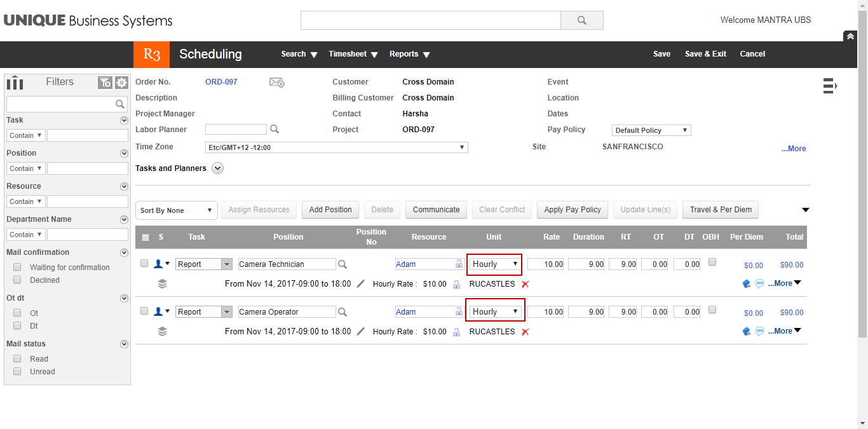Click the layers icon under Camera Technician row
The width and height of the screenshot is (868, 429).
162,283
